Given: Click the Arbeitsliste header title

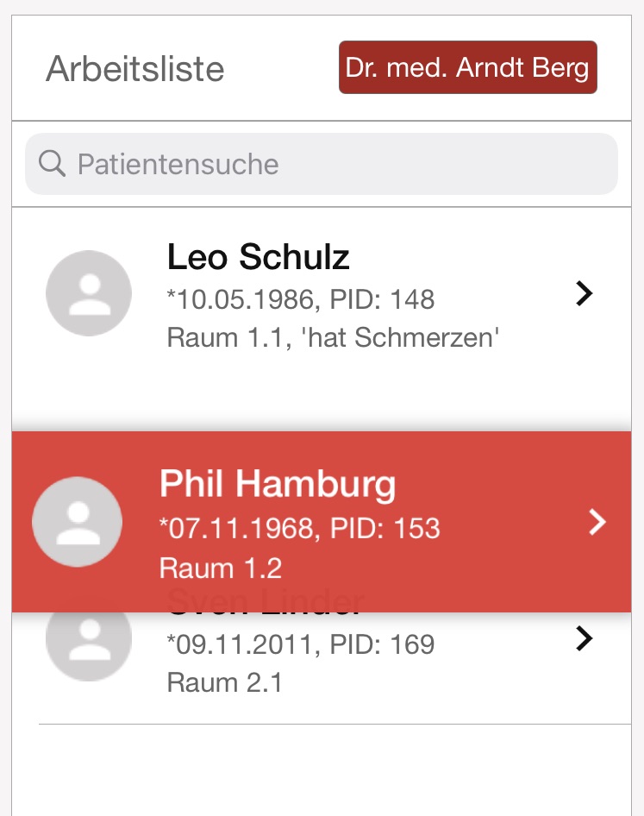Looking at the screenshot, I should coord(134,69).
